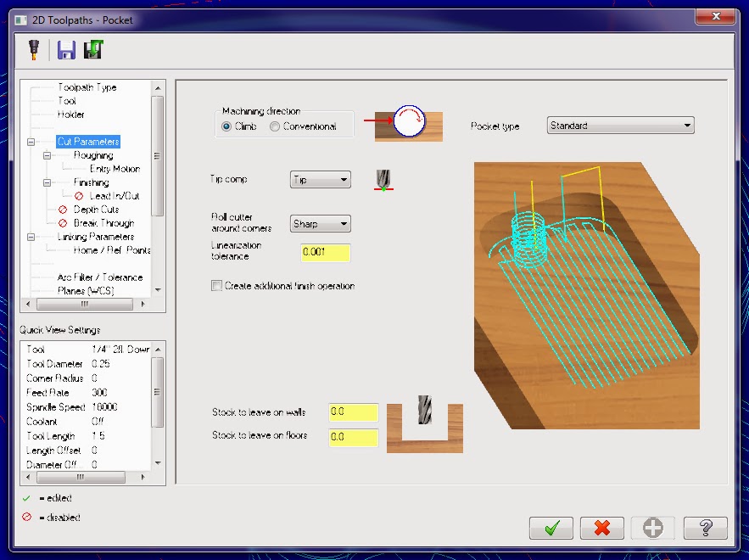The image size is (749, 560).
Task: Click the green import parameters icon
Action: (x=93, y=49)
